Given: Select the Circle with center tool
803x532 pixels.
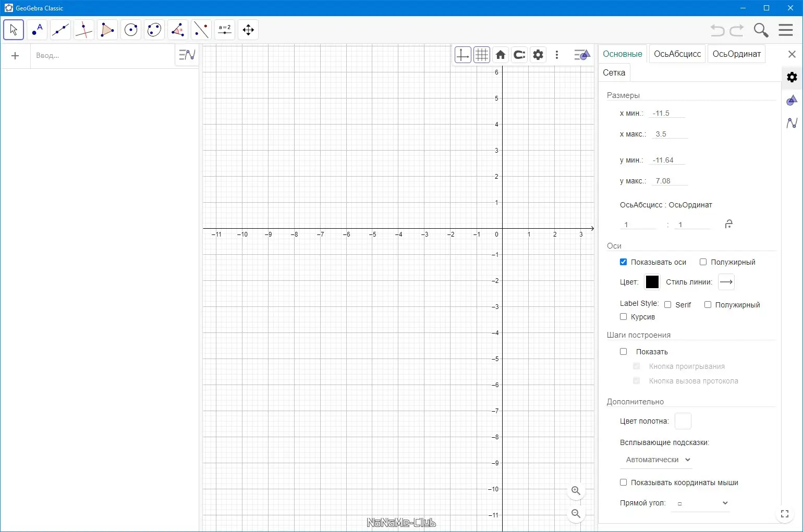Looking at the screenshot, I should pyautogui.click(x=131, y=30).
